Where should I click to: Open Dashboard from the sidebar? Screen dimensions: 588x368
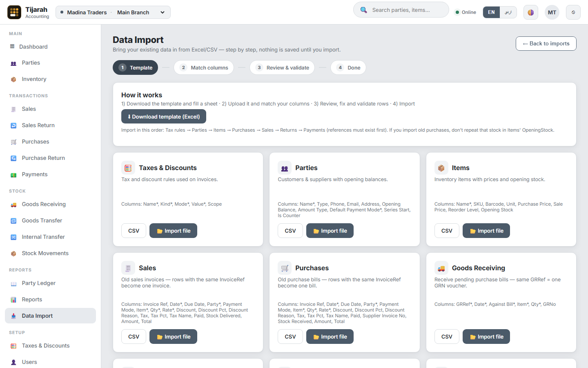[50, 47]
